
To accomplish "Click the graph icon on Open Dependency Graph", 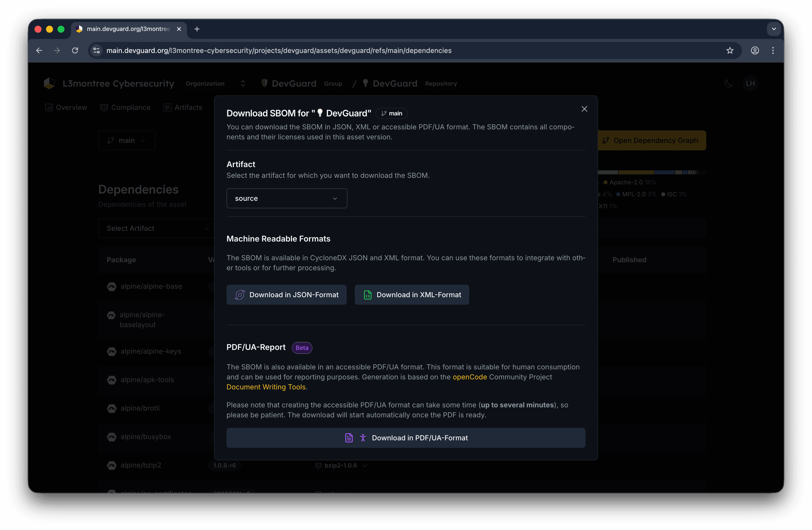I will 605,140.
